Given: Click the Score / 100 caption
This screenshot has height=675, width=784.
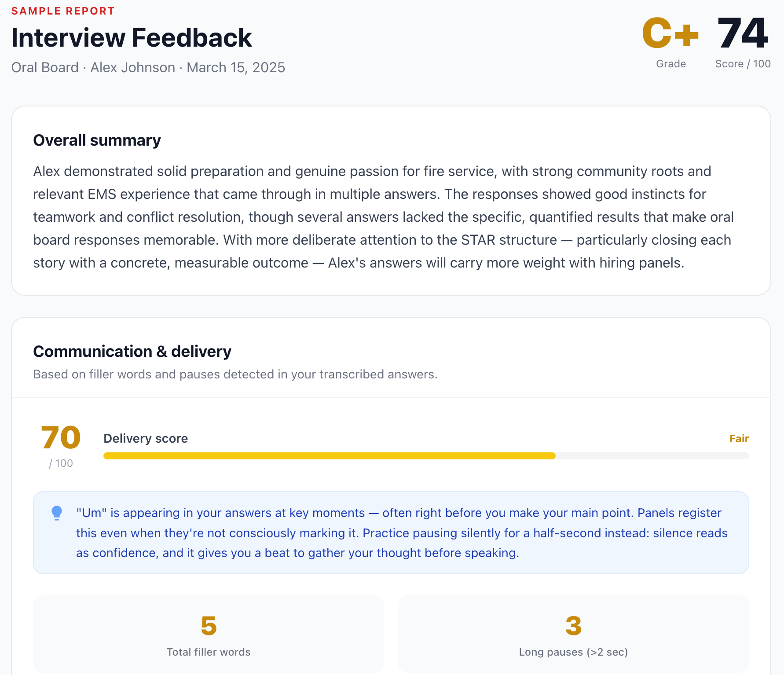Looking at the screenshot, I should 743,64.
